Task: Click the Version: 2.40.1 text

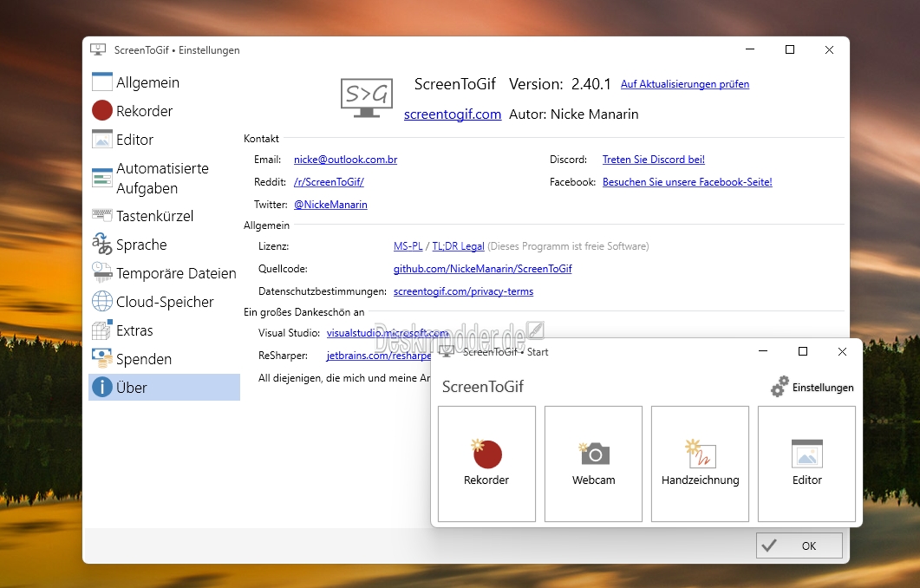Action: pyautogui.click(x=560, y=84)
